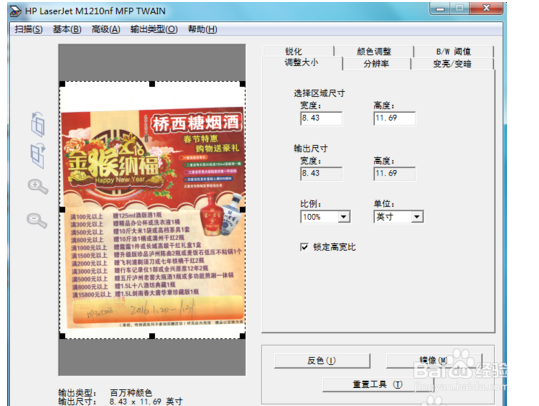The image size is (539, 406).
Task: Click the bottom-left selection handle
Action: coord(62,336)
